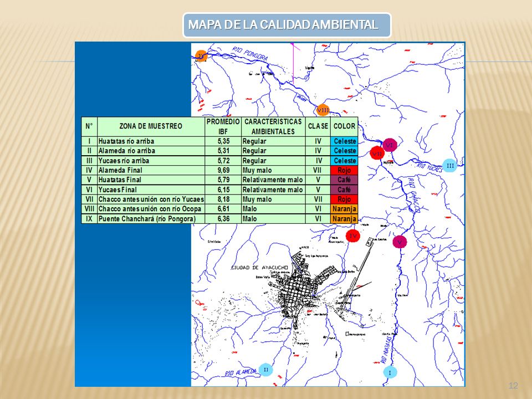This screenshot has width=532, height=399.
Task: Click the orange IX marker on Río Pongora
Action: point(201,56)
